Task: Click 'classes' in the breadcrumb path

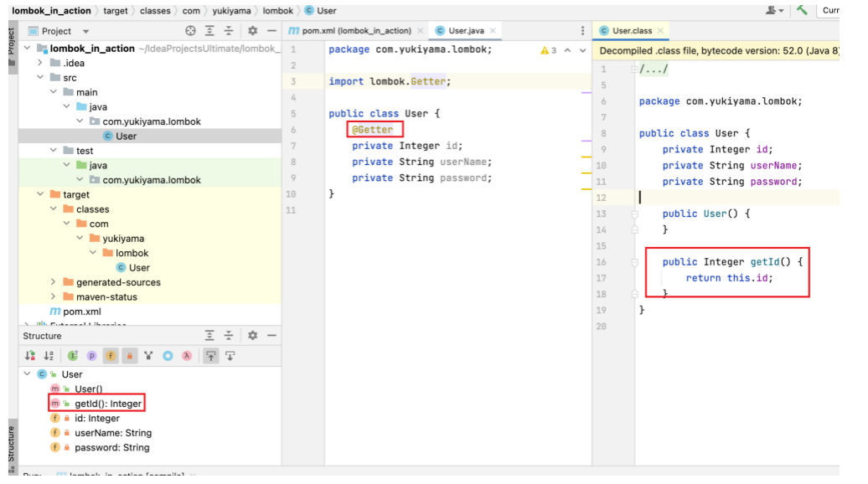Action: pyautogui.click(x=155, y=11)
